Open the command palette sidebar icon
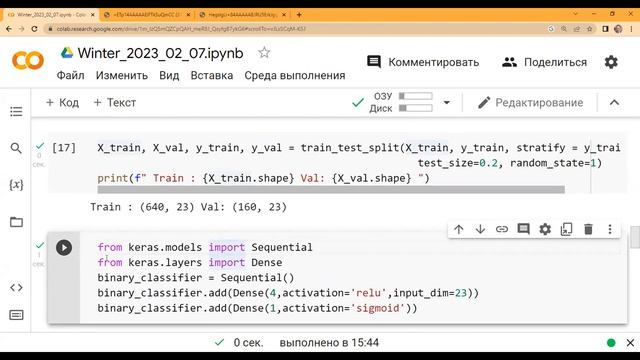 pos(16,315)
